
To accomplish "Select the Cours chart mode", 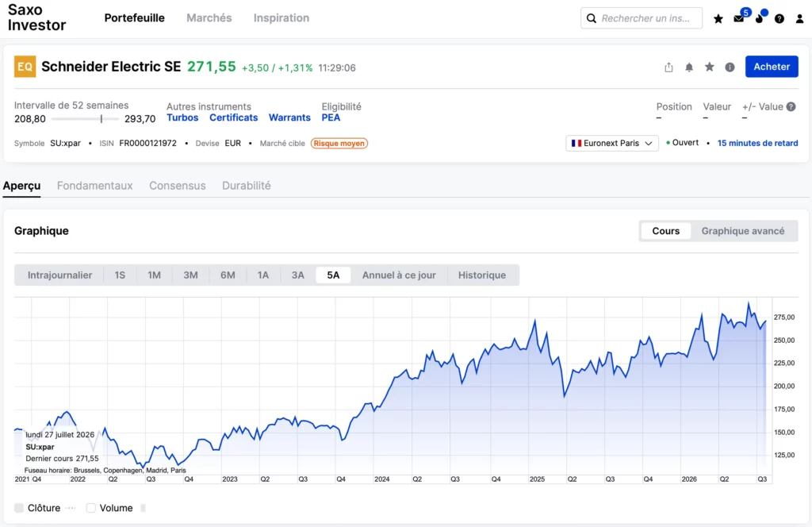I will (665, 231).
